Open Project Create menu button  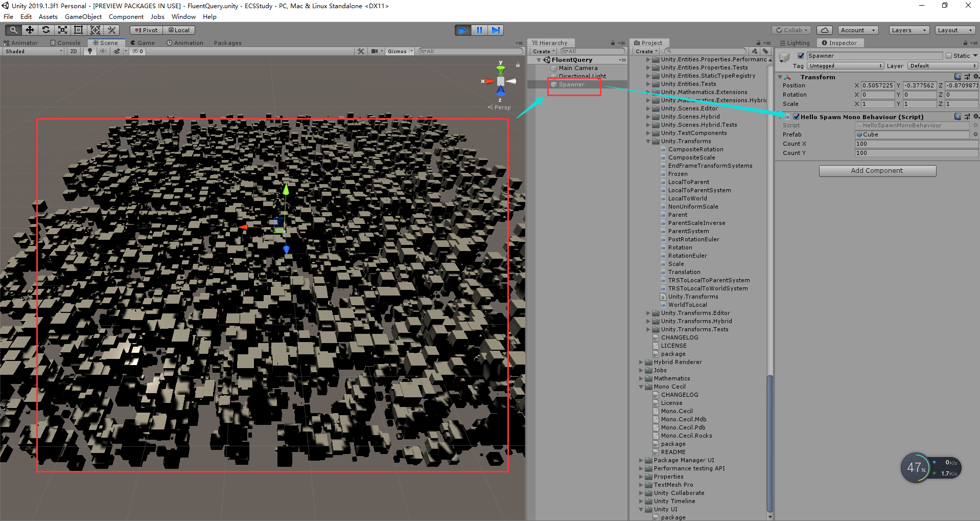tap(646, 51)
